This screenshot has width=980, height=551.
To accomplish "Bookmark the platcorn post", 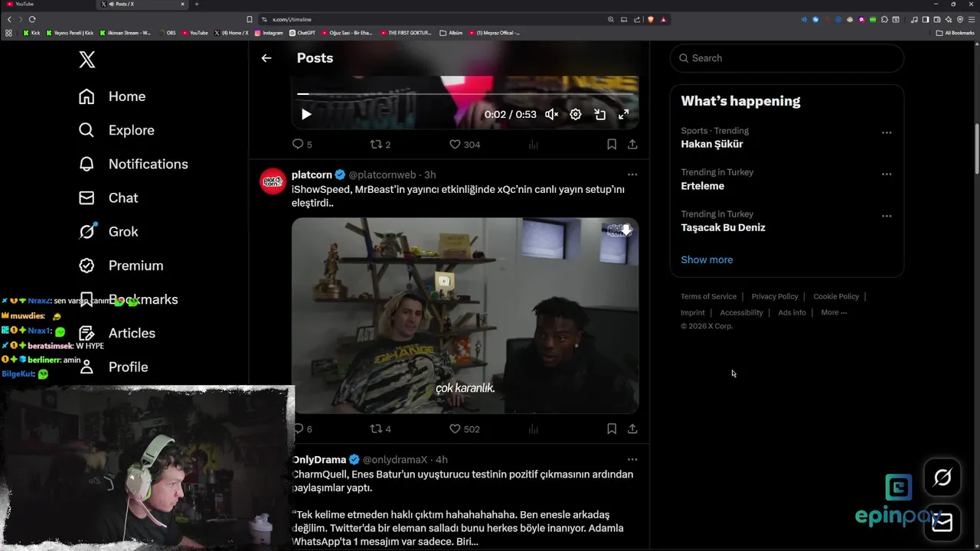I will pos(612,429).
